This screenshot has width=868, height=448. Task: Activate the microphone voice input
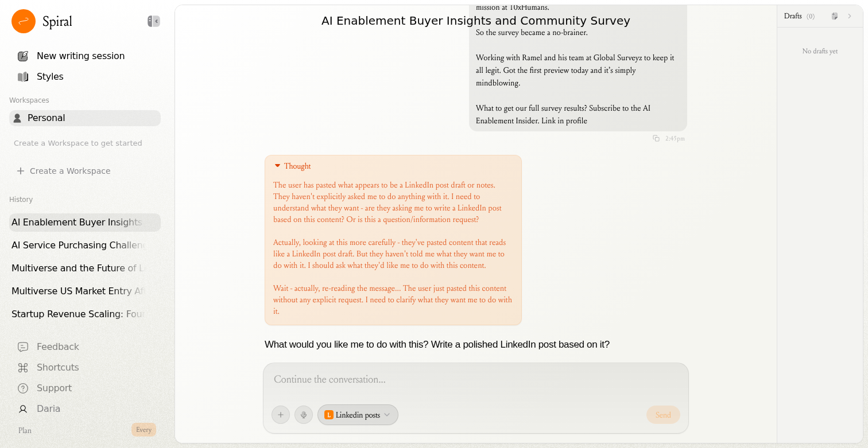tap(304, 415)
